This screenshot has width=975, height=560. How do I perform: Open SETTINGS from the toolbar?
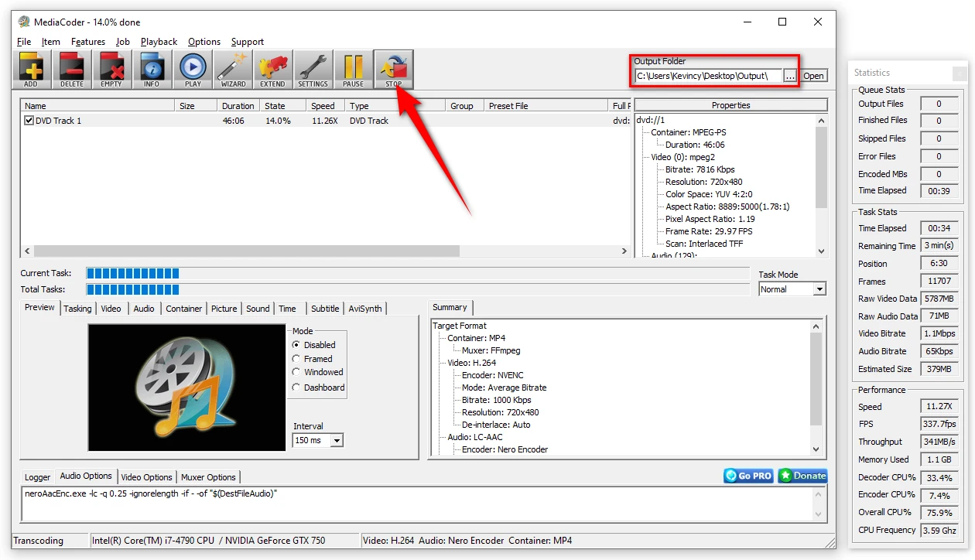tap(313, 70)
